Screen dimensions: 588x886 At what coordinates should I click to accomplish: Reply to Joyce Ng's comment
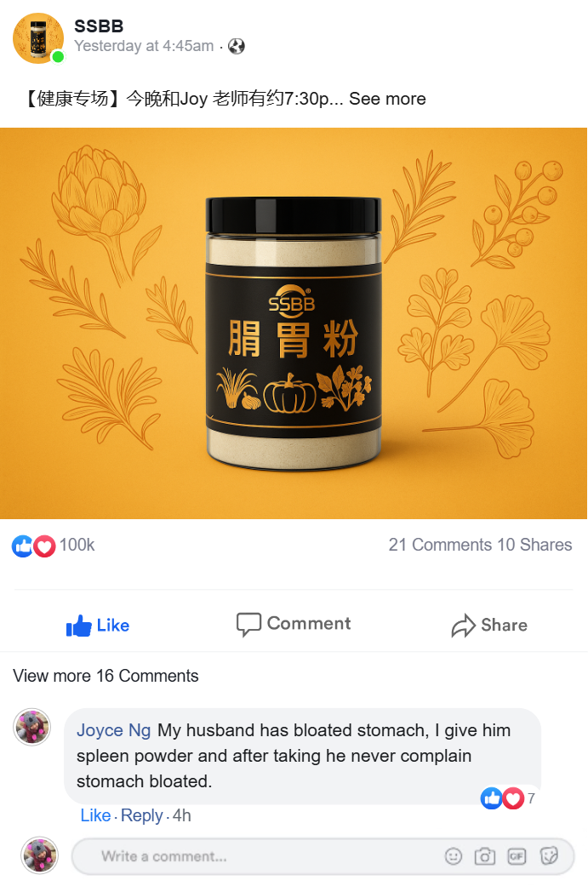142,815
